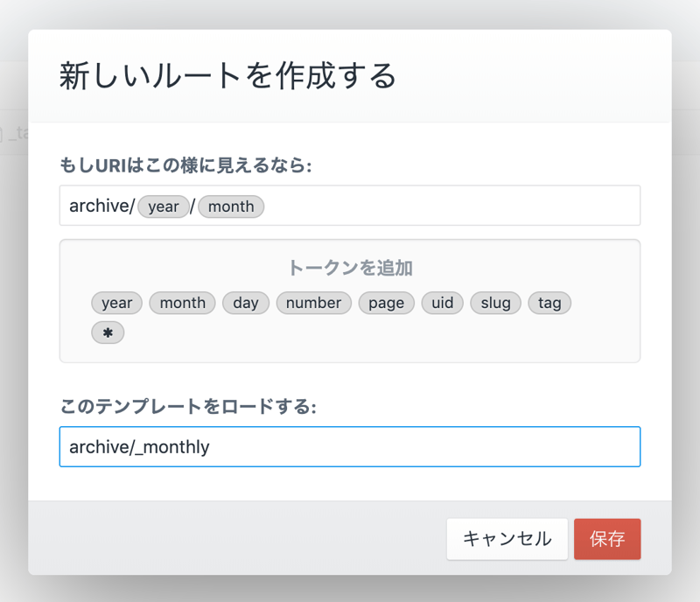Click the トークンを追加 heading

point(350,268)
